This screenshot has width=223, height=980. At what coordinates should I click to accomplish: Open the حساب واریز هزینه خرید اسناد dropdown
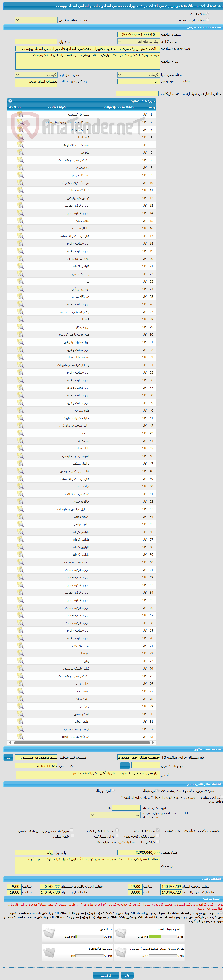pos(116,815)
